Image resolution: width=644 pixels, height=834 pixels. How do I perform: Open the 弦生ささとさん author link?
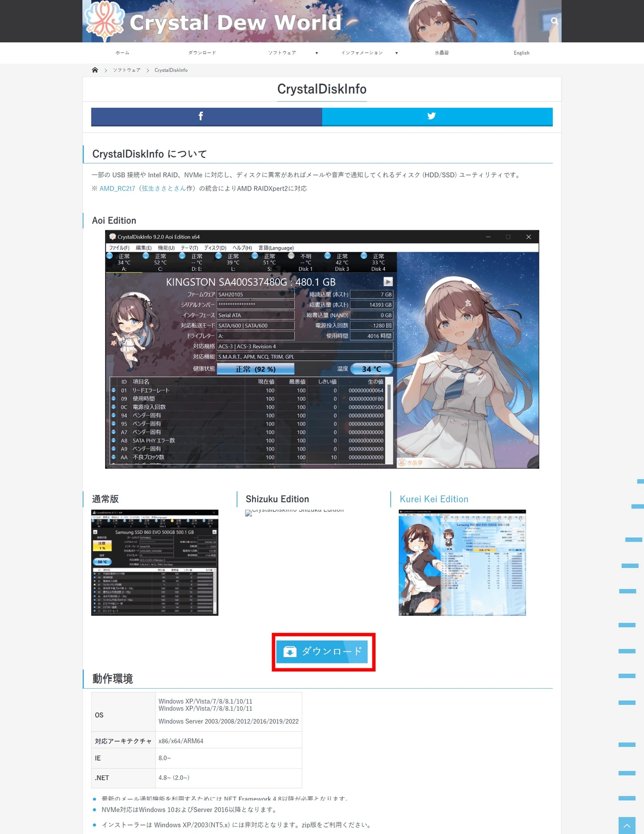coord(164,189)
